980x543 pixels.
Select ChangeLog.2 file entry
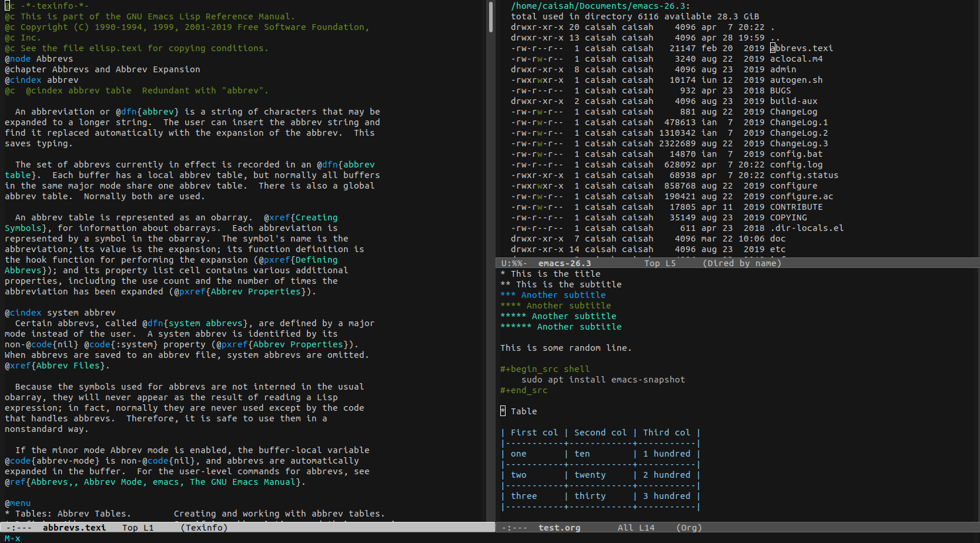tap(799, 133)
